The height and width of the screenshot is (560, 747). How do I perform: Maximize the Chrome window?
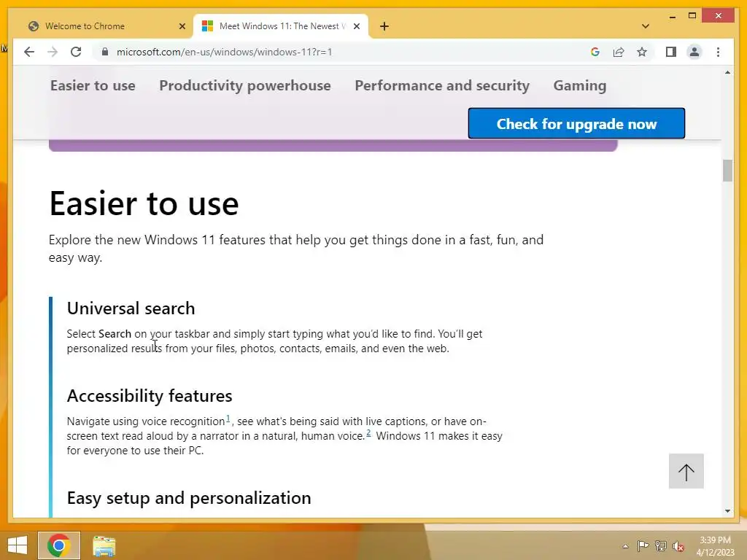tap(692, 16)
